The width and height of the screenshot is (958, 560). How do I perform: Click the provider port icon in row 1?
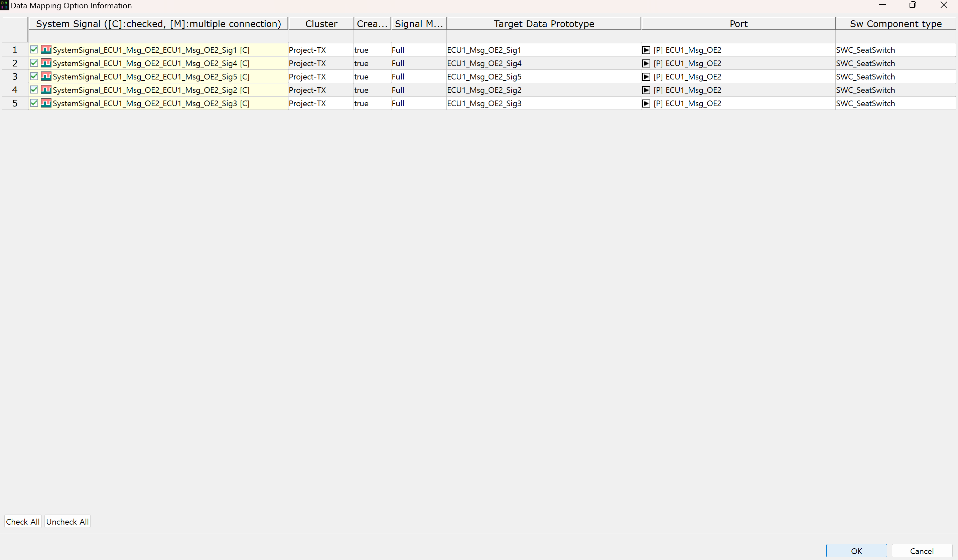646,50
